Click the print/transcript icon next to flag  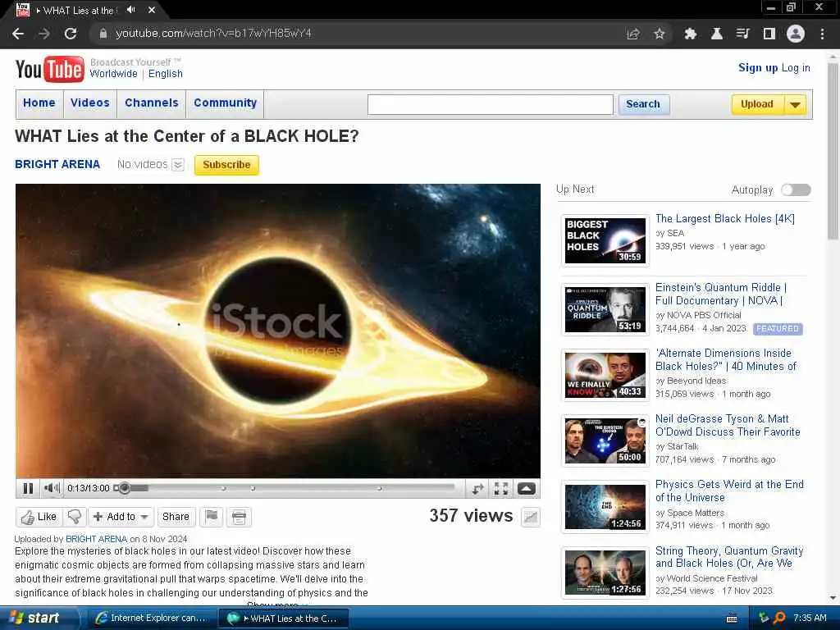(239, 517)
